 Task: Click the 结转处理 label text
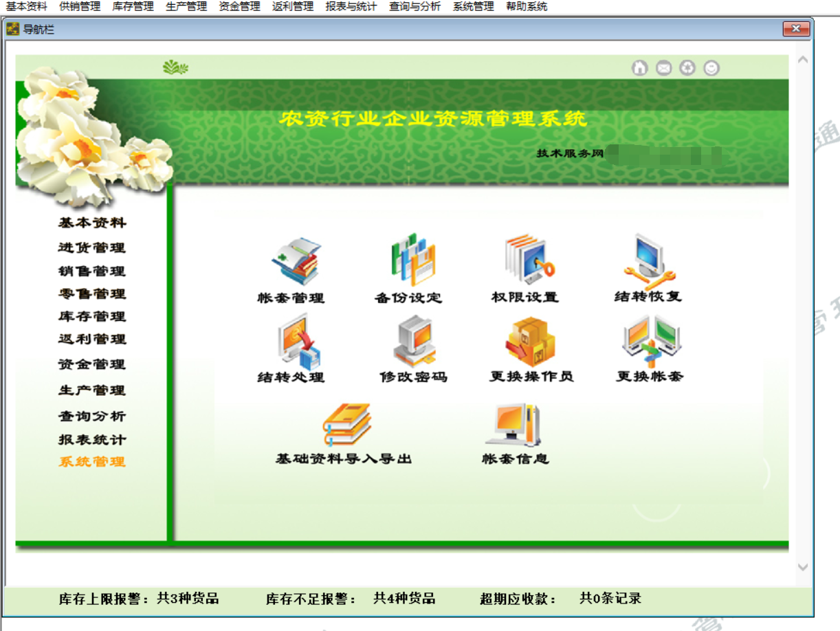tap(291, 377)
